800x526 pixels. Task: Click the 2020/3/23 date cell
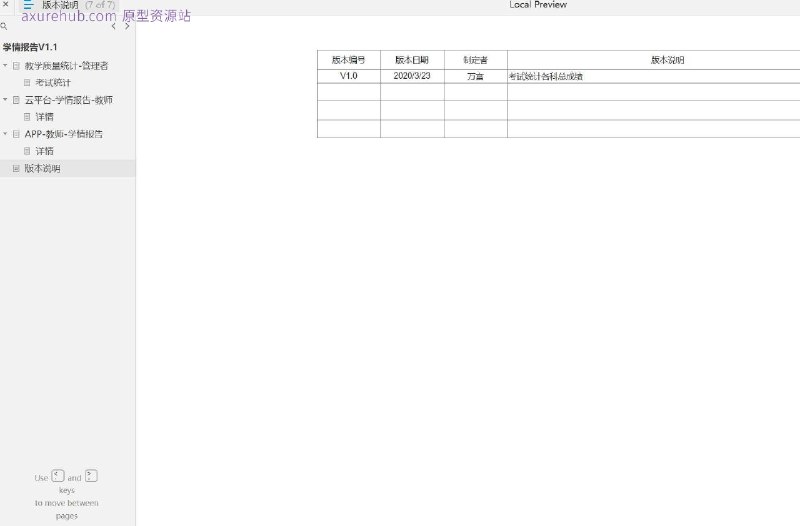(x=412, y=76)
